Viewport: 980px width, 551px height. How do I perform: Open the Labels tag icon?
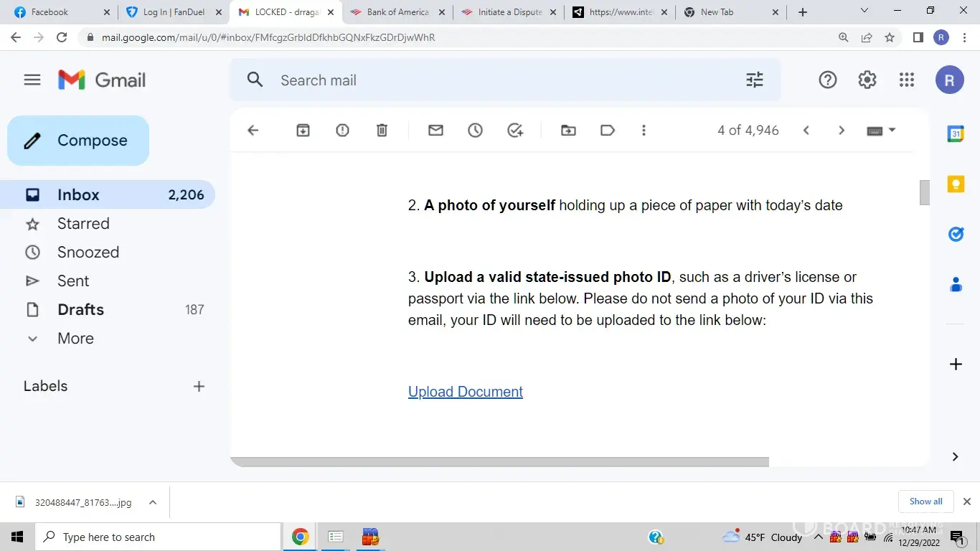click(x=608, y=130)
